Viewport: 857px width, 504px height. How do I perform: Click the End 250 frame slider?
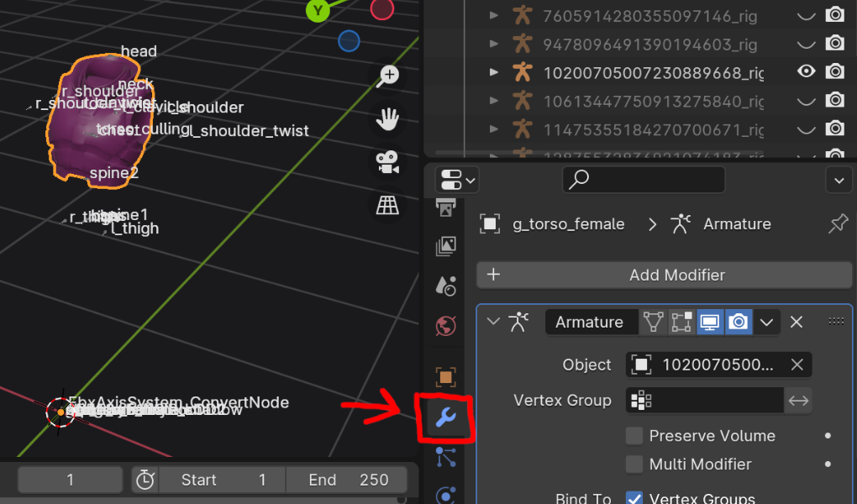click(349, 479)
